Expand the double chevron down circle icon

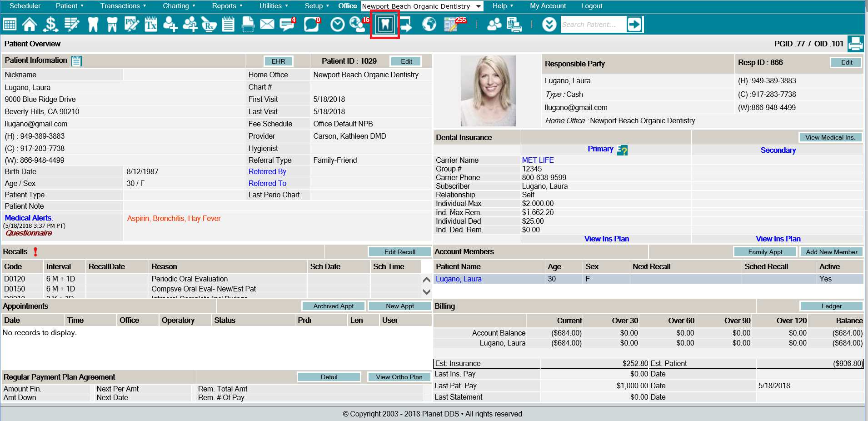click(549, 24)
